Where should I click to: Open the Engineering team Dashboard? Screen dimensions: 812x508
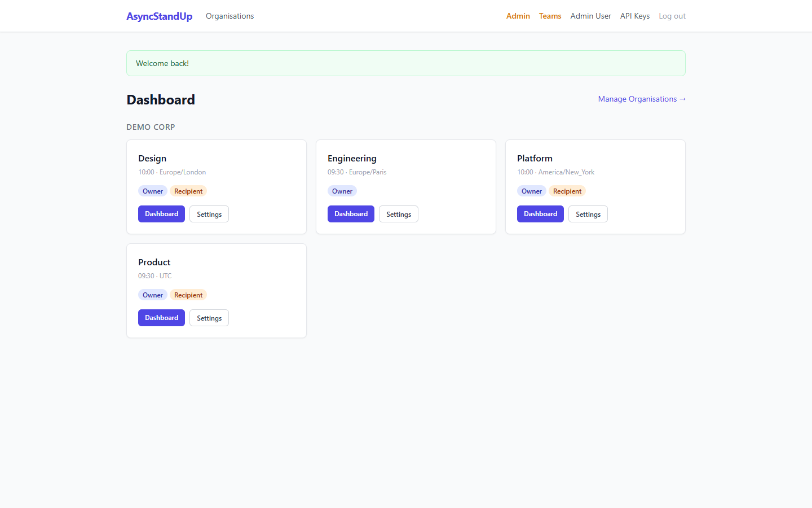click(x=351, y=214)
